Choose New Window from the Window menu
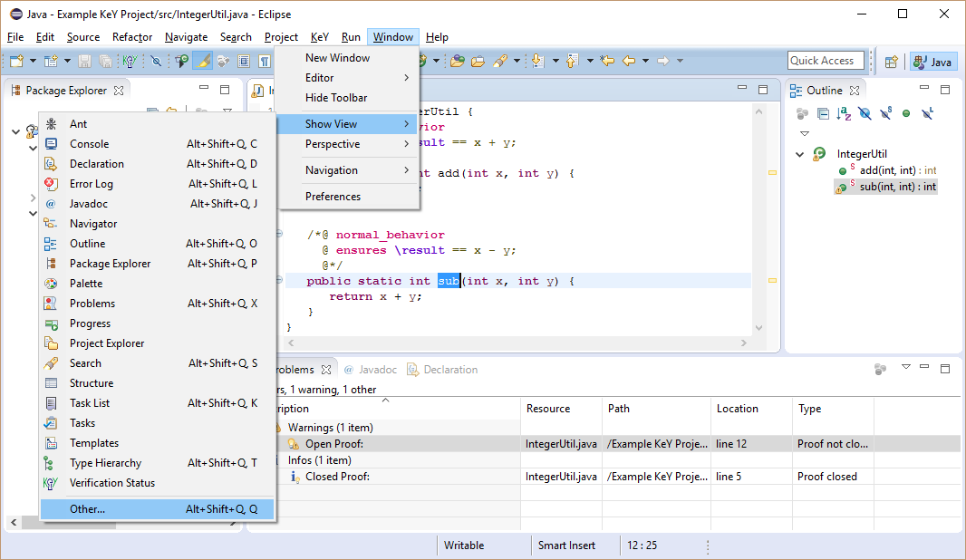This screenshot has height=560, width=966. coord(349,58)
